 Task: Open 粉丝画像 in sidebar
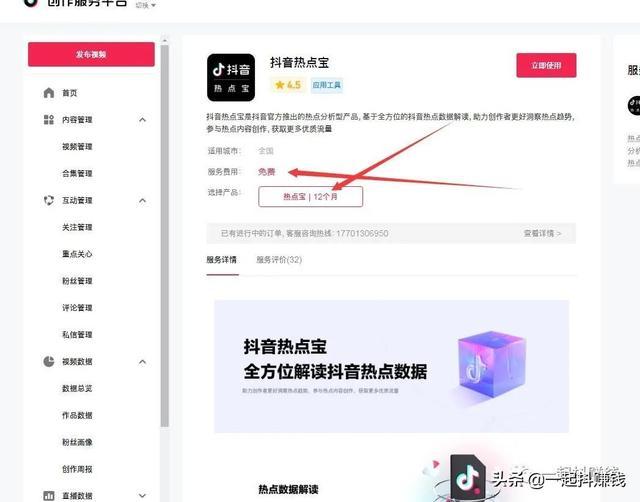(x=77, y=442)
